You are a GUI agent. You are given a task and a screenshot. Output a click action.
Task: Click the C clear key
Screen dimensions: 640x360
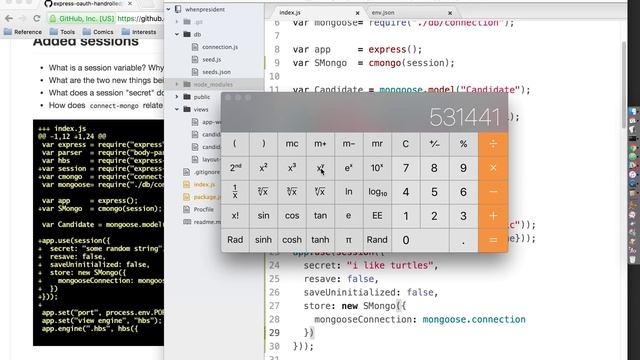point(406,144)
